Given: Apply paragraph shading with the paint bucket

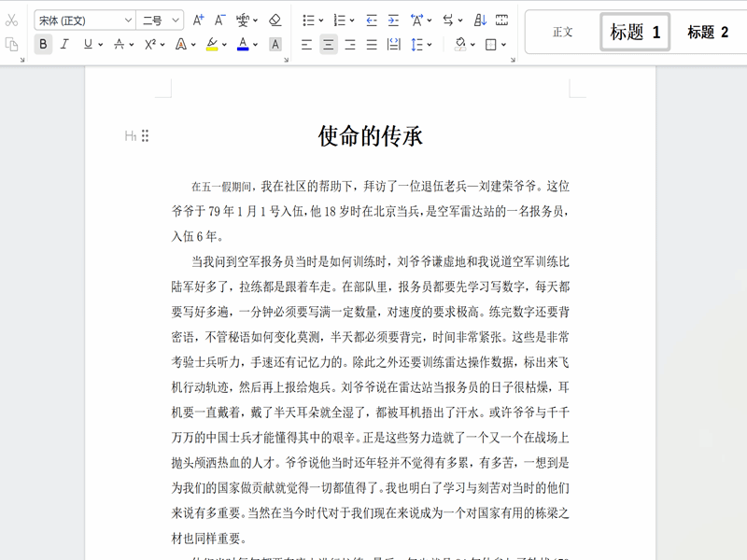Looking at the screenshot, I should (460, 44).
